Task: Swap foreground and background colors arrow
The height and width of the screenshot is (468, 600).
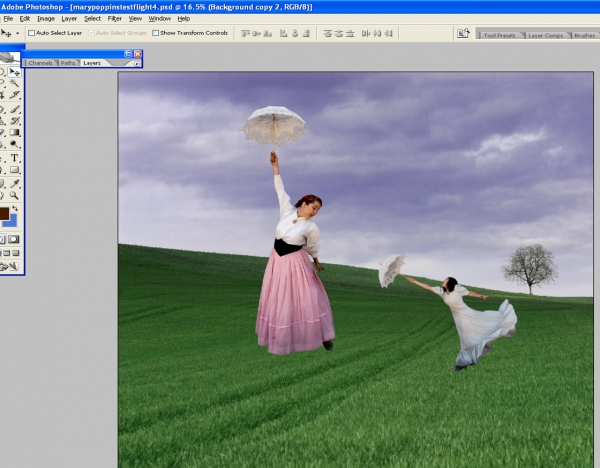Action: pyautogui.click(x=15, y=209)
